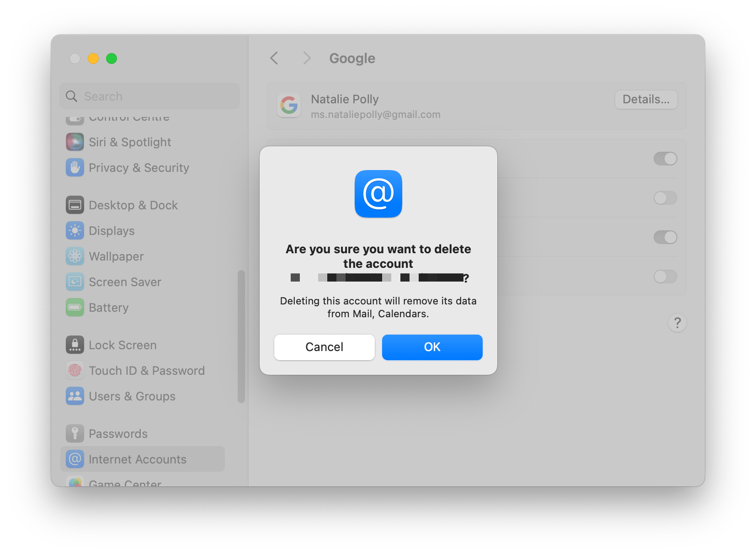Click the Battery icon in sidebar
This screenshot has width=756, height=554.
tap(75, 307)
